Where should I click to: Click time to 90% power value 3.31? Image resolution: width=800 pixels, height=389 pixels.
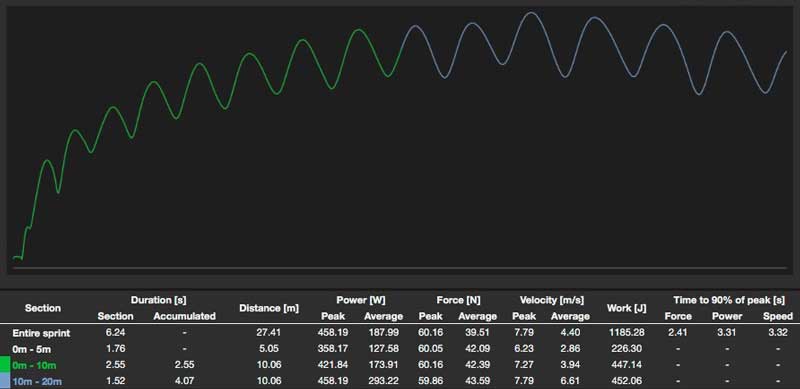[x=727, y=333]
